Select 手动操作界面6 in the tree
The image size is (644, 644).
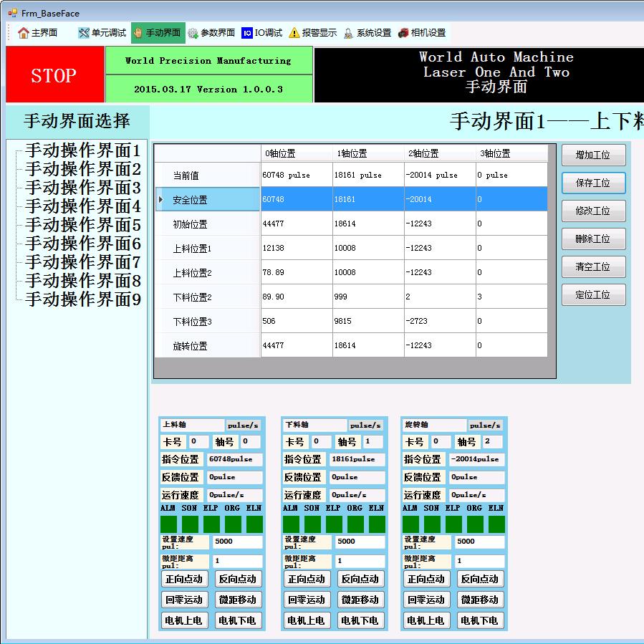tap(83, 243)
